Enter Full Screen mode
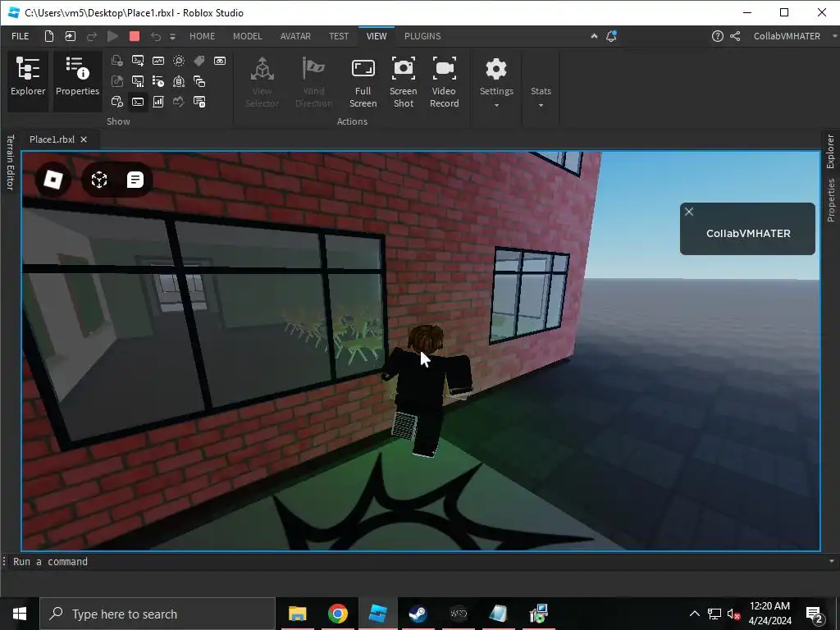The image size is (840, 630). pyautogui.click(x=363, y=82)
